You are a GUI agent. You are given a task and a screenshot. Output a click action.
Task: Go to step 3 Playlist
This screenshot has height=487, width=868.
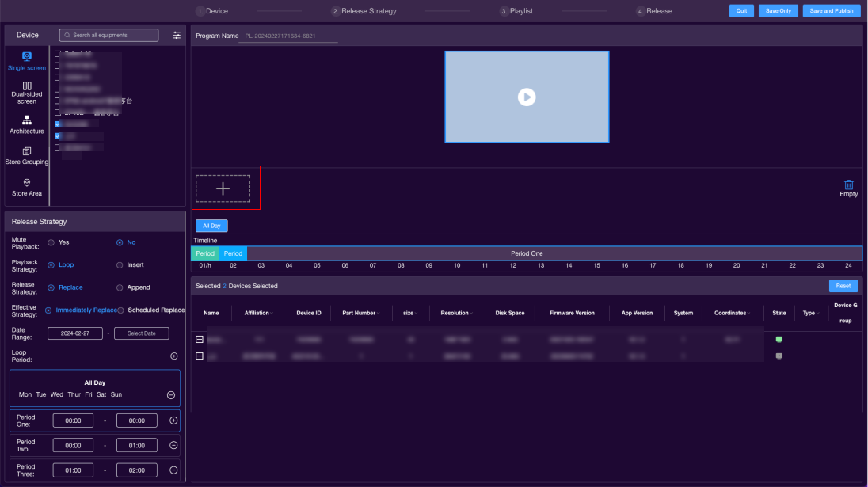point(516,11)
